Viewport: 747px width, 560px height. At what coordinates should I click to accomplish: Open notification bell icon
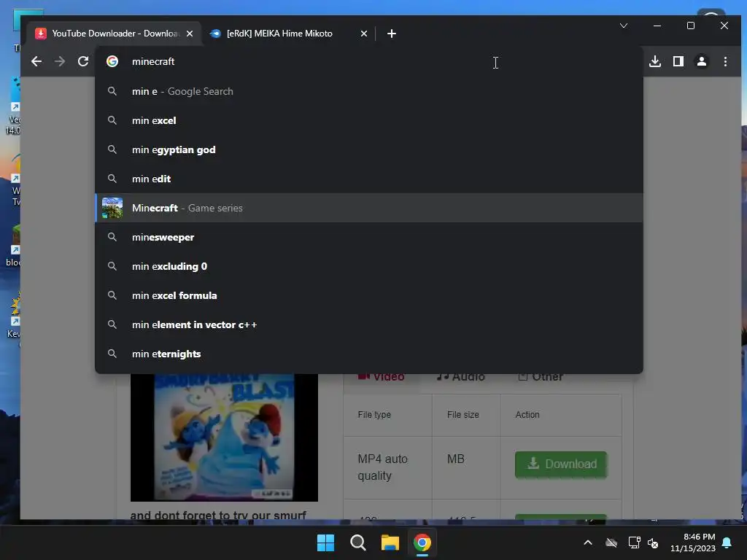pos(727,542)
